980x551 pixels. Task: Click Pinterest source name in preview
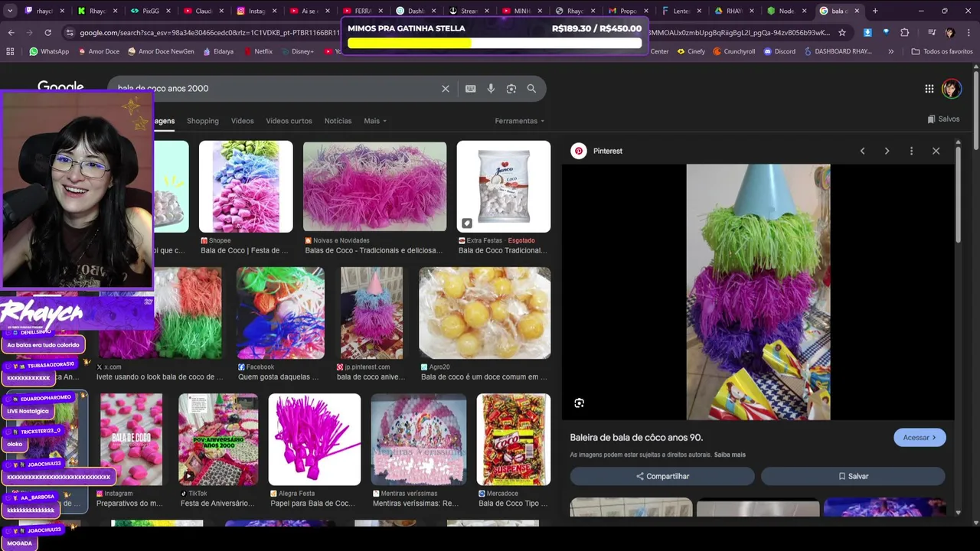(608, 152)
